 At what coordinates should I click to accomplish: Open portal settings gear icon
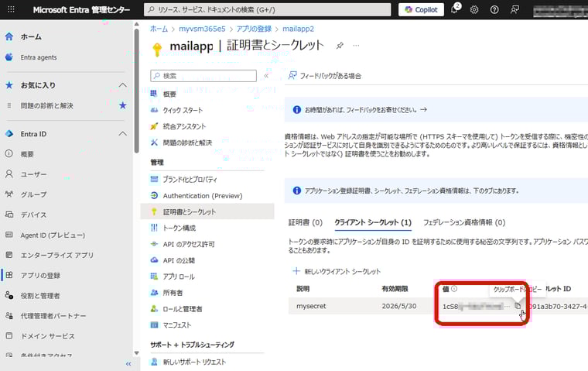(x=474, y=10)
